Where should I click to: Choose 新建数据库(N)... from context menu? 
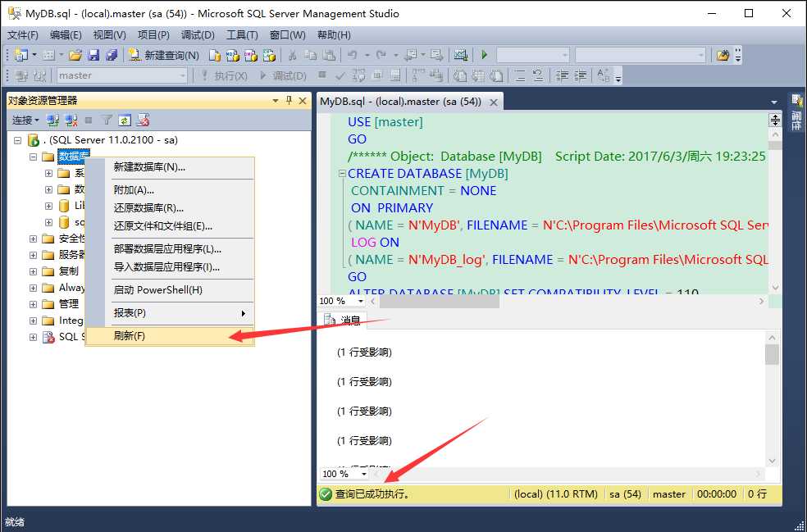[170, 167]
